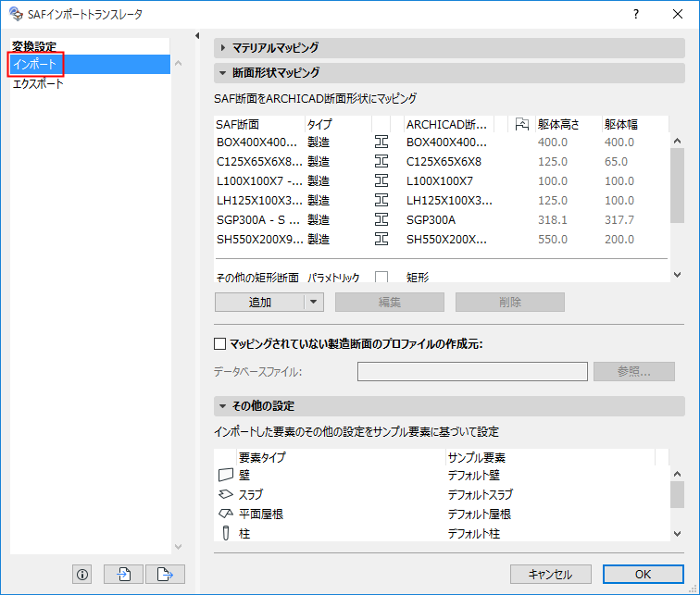Select the LH125X100X3... SAF profile row

point(442,200)
